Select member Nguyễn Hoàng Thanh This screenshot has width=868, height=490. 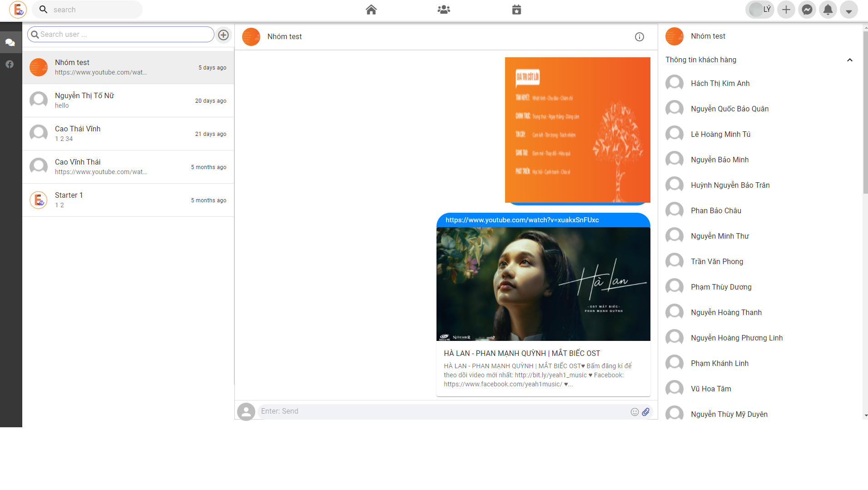tap(761, 312)
